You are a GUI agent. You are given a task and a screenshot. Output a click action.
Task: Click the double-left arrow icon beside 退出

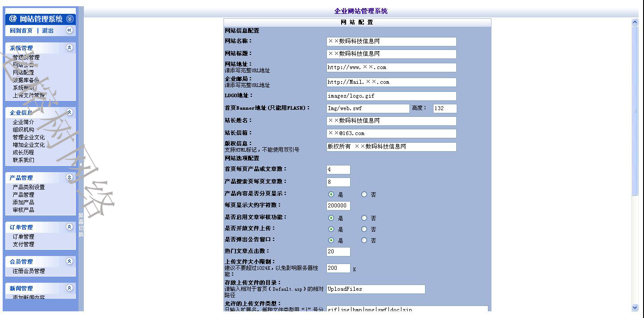pyautogui.click(x=70, y=30)
